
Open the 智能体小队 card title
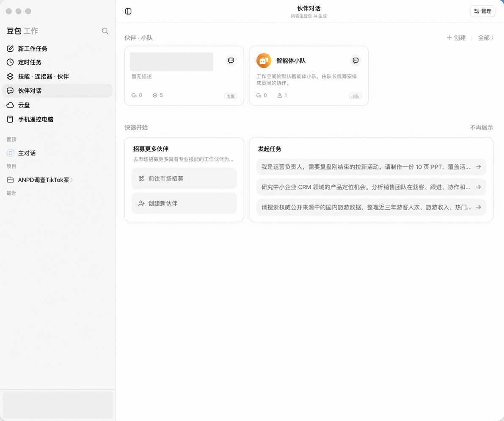tap(291, 61)
